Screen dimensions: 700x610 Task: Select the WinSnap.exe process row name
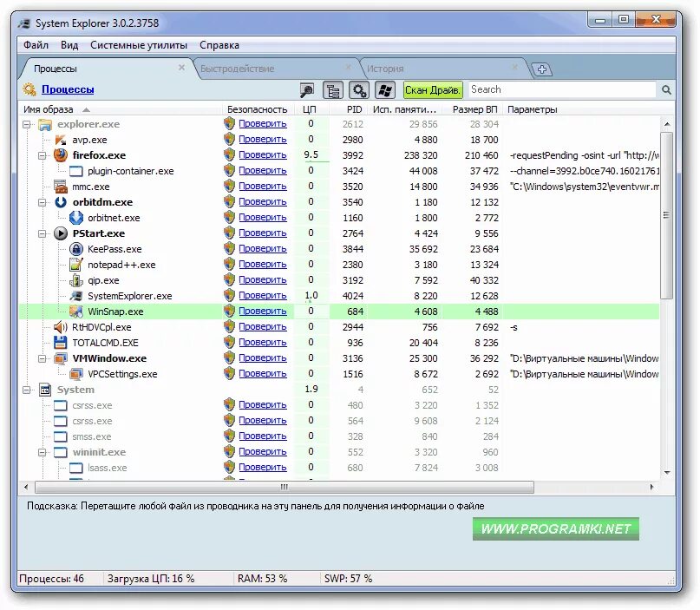click(x=115, y=312)
